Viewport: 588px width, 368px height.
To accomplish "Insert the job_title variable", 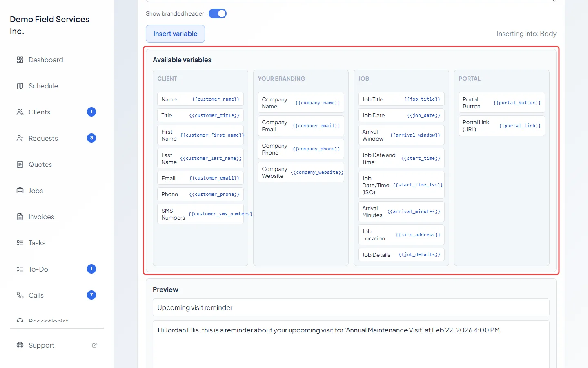I will tap(401, 99).
